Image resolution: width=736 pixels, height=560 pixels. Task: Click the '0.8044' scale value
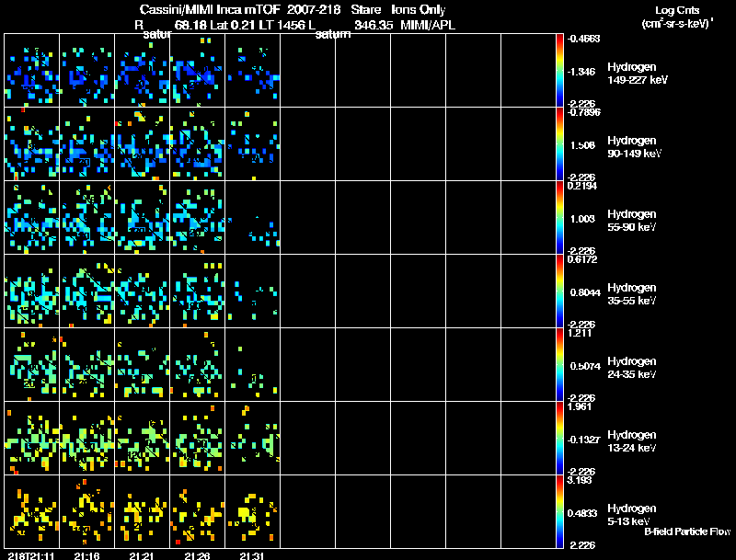[585, 292]
